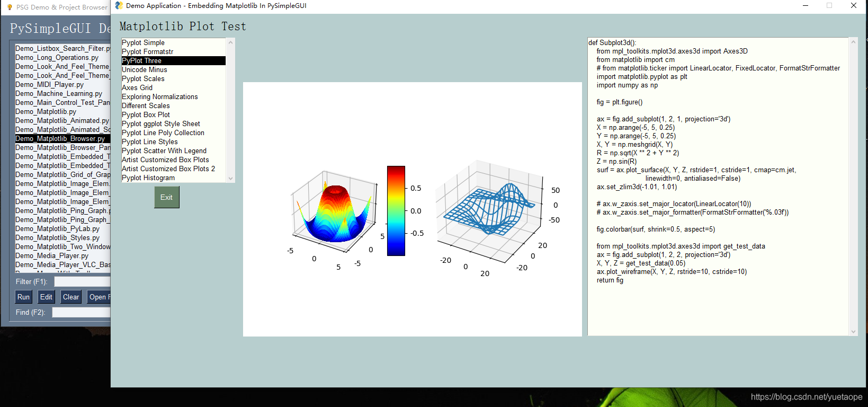The width and height of the screenshot is (868, 407).
Task: Minimize the Demo Application window
Action: click(x=806, y=5)
